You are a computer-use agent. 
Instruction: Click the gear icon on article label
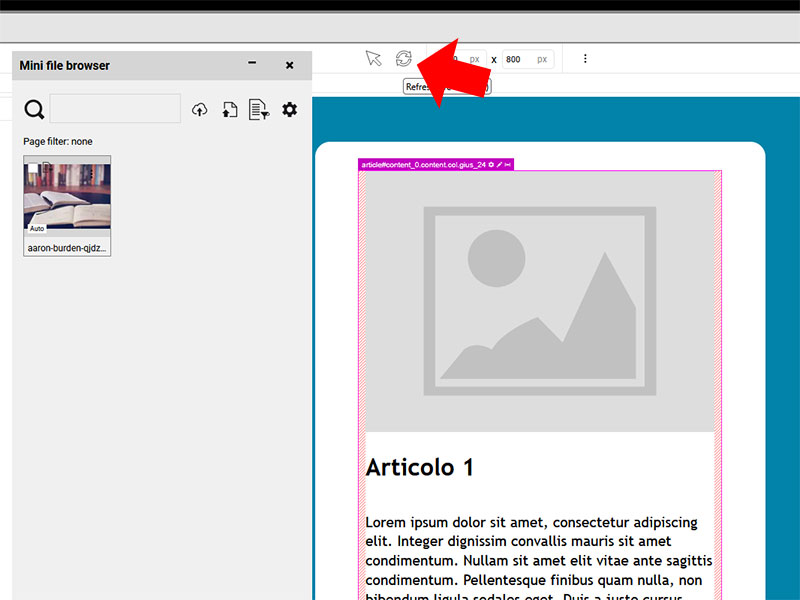(491, 164)
